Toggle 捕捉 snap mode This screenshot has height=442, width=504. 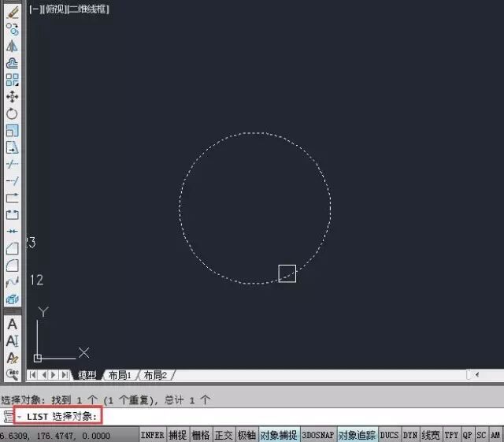tap(178, 435)
